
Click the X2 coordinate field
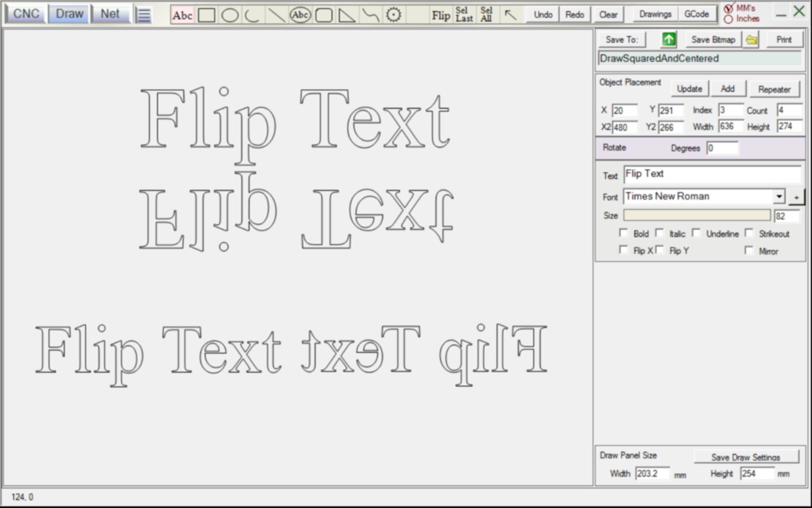pos(625,127)
